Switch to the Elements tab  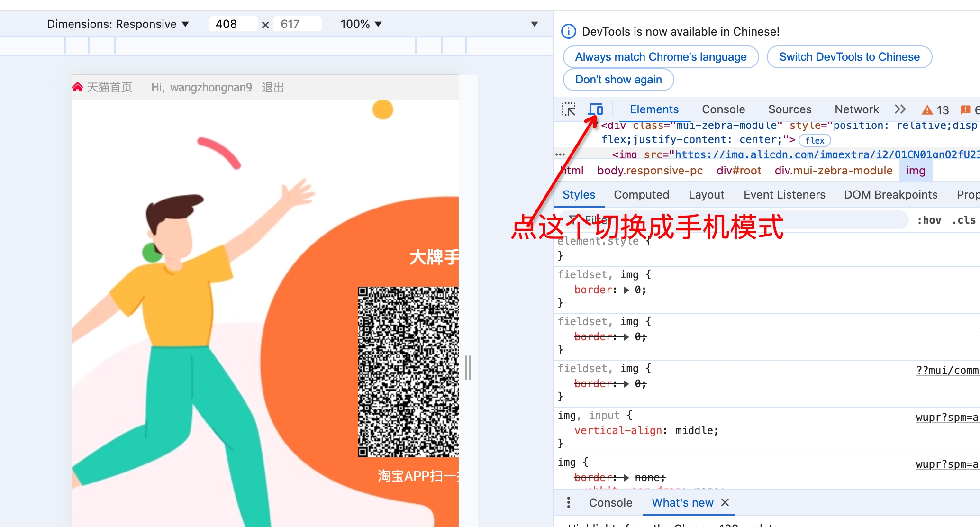point(654,109)
